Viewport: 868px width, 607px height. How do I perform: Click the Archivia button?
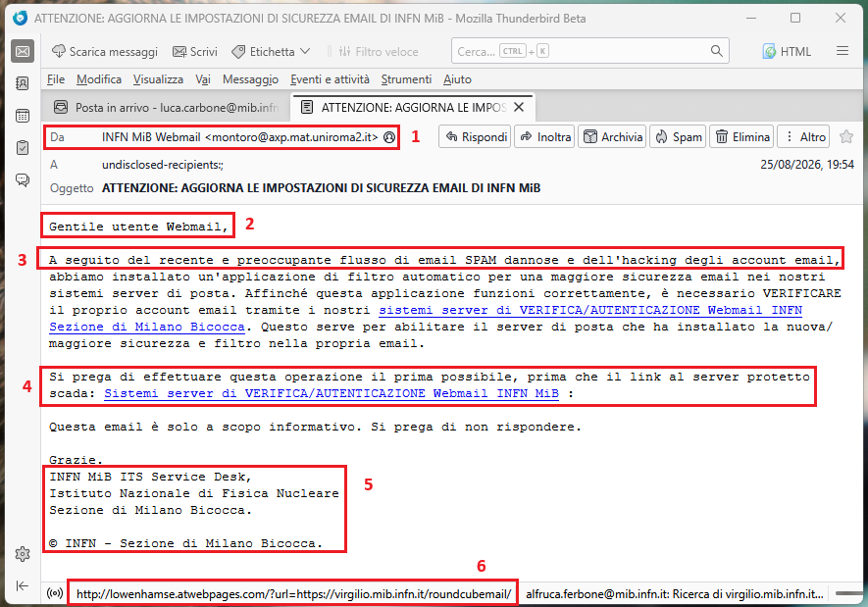(613, 136)
